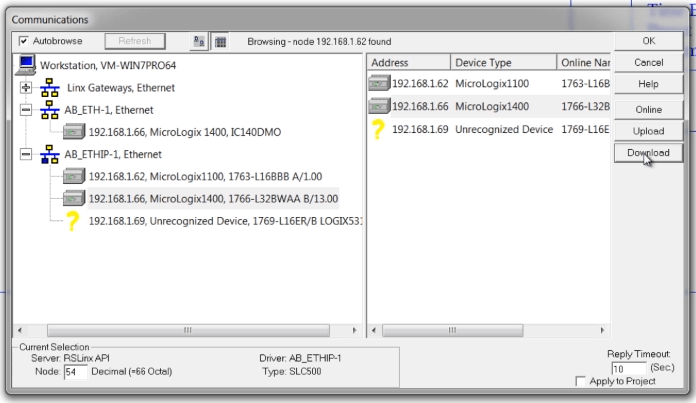This screenshot has height=403, width=696.
Task: Click device list scroll left arrow
Action: (x=374, y=330)
